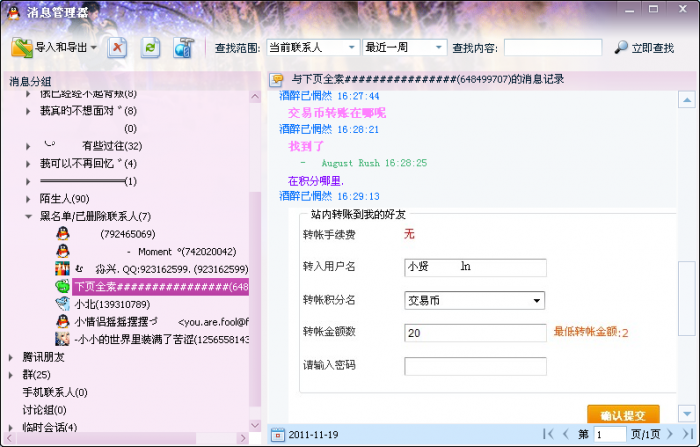Image resolution: width=700 pixels, height=447 pixels.
Task: Select 手机联系人(0) entry
Action: [x=55, y=393]
